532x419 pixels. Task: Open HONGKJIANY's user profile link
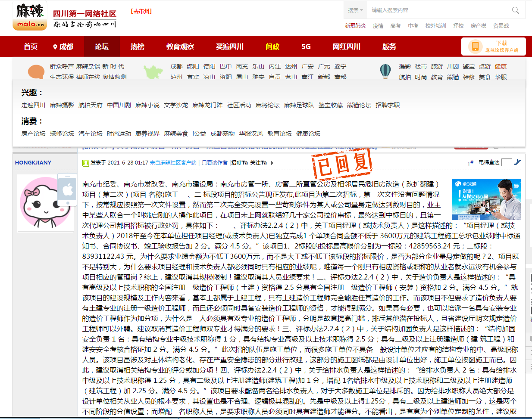(x=33, y=163)
